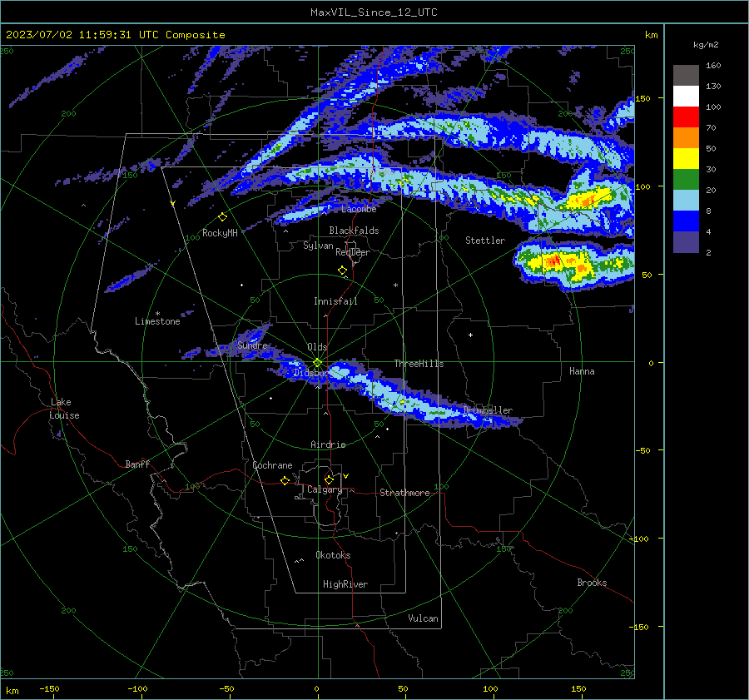Select the RedDeer city label
The image size is (749, 700).
(353, 252)
